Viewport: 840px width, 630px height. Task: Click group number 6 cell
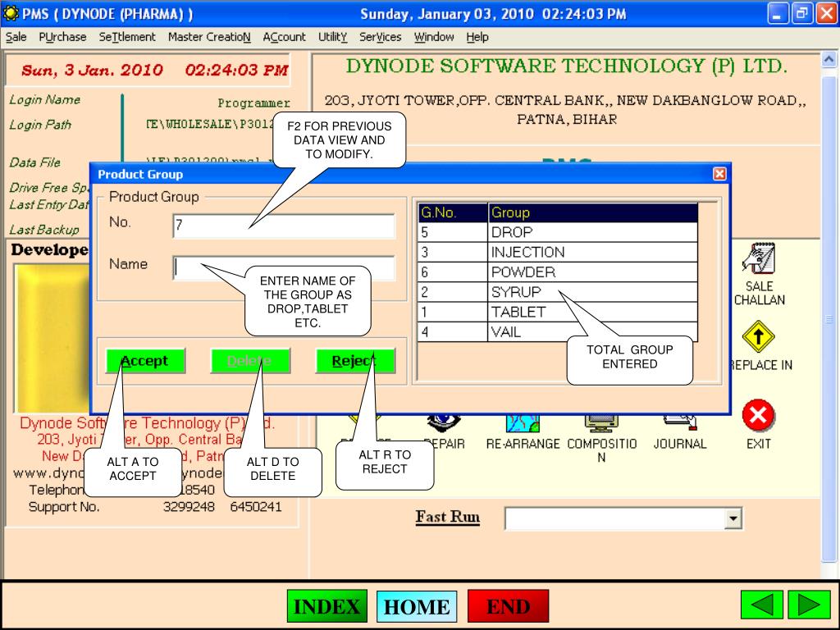453,272
